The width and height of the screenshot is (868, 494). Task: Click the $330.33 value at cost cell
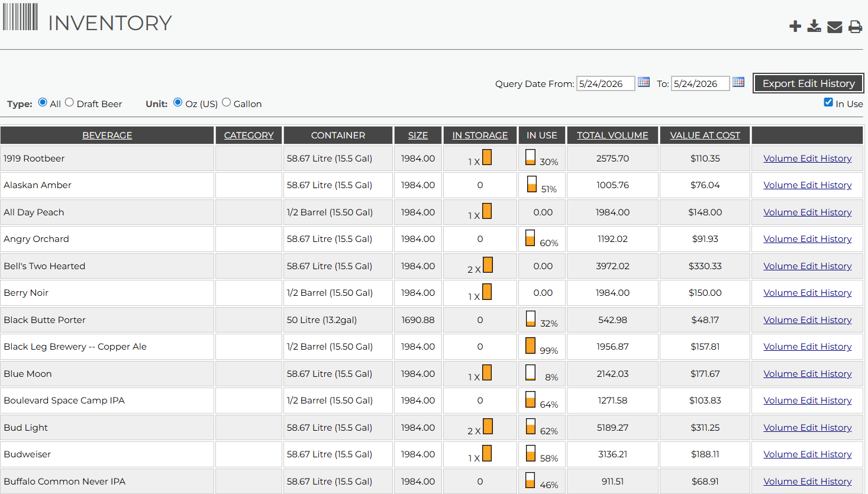(705, 266)
